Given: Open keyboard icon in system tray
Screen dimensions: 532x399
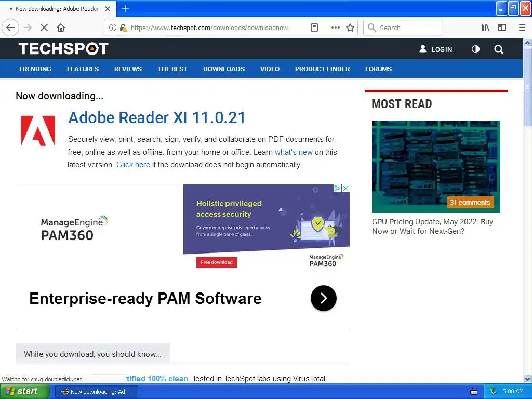Looking at the screenshot, I should (474, 392).
